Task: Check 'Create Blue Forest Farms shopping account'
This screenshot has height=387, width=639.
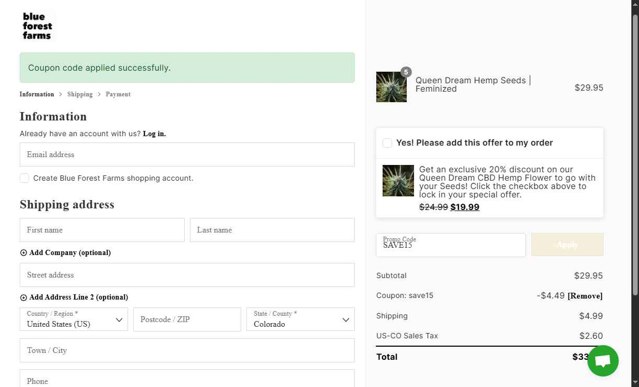Action: (x=24, y=178)
